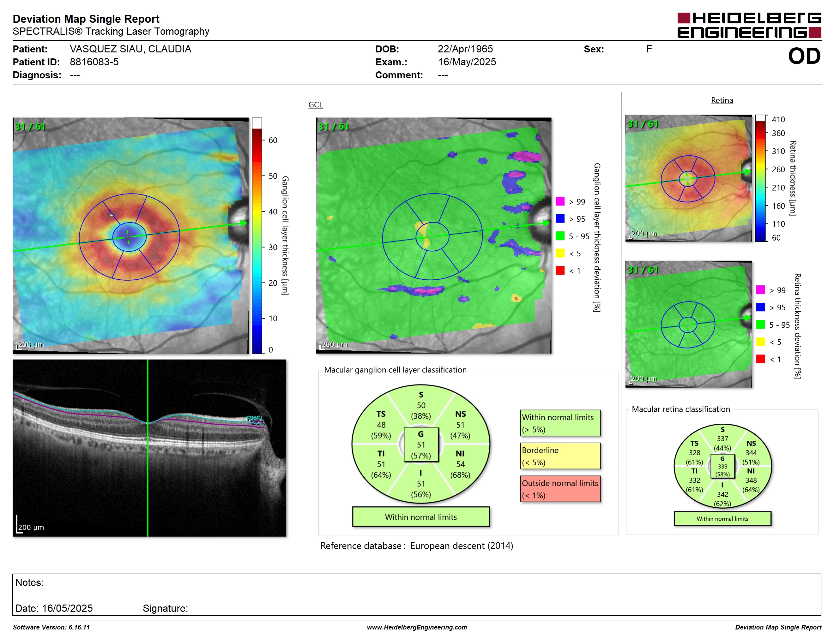Click the large OD eye label

coord(804,56)
